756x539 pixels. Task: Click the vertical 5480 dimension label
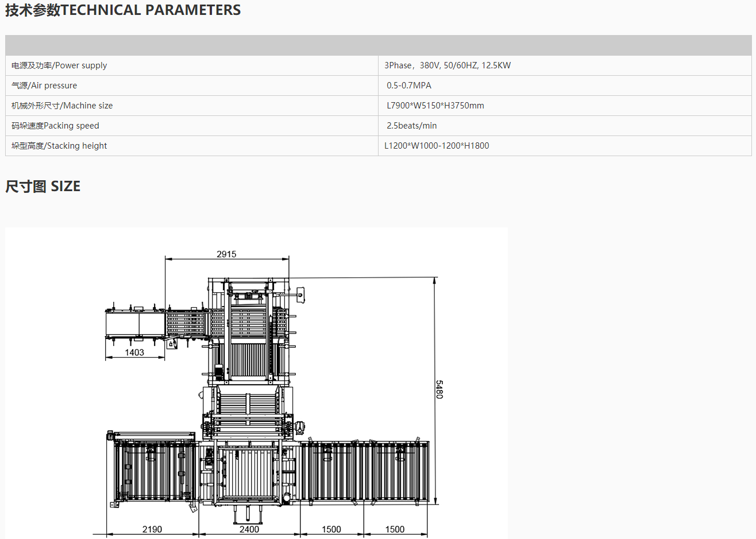[x=439, y=389]
